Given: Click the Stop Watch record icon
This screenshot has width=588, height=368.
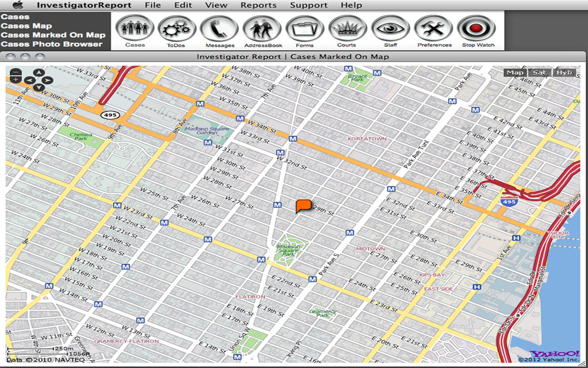Looking at the screenshot, I should (x=476, y=28).
